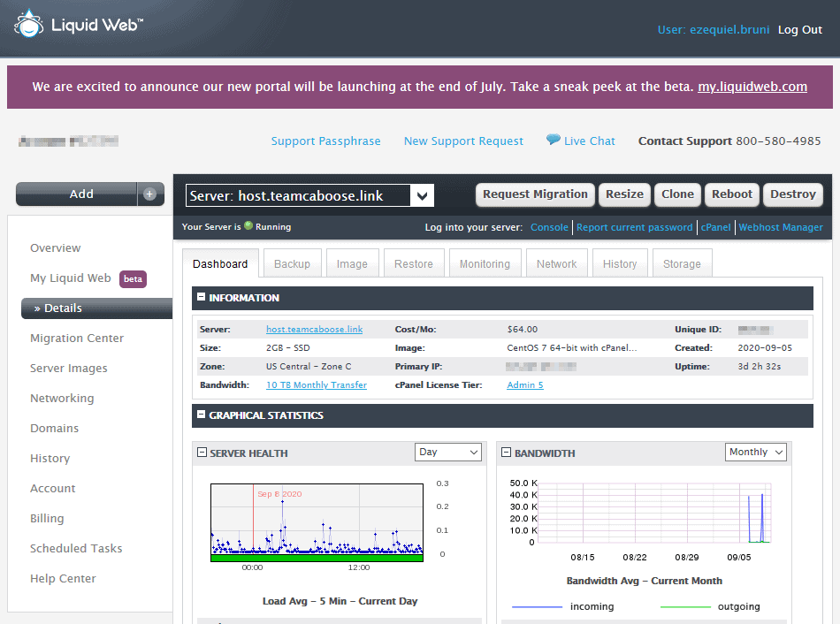Screen dimensions: 840x624
Task: Click the Reboot button
Action: tap(732, 194)
